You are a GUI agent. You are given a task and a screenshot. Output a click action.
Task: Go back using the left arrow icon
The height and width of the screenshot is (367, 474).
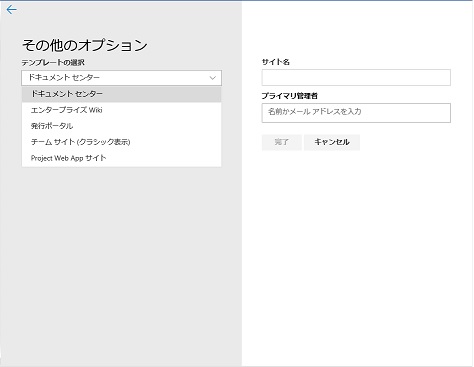tap(11, 10)
